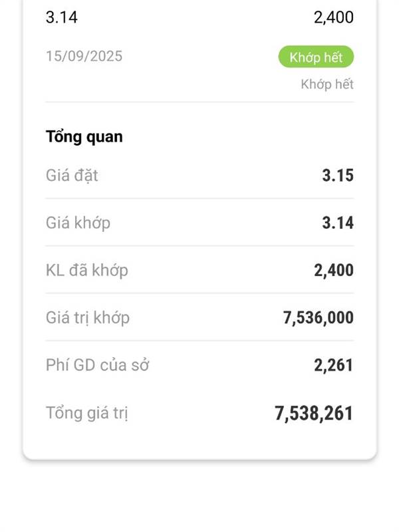Tap the "Giá đặt" label
This screenshot has width=399, height=532.
point(72,176)
